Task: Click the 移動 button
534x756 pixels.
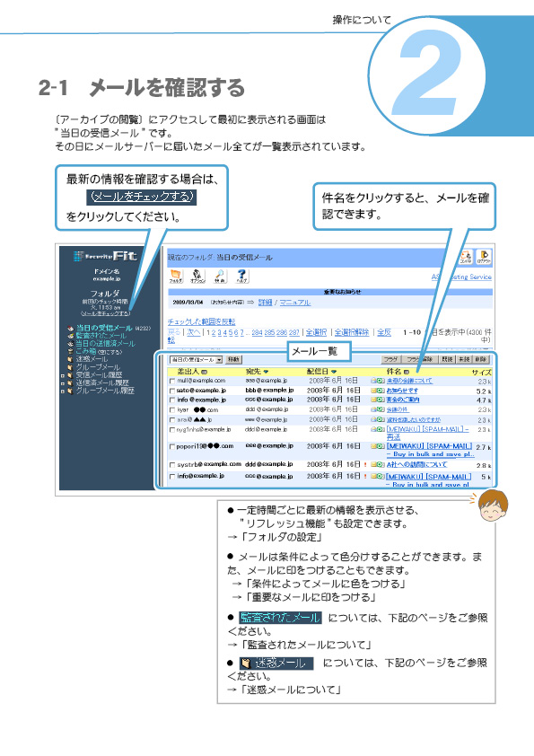Action: coord(233,360)
